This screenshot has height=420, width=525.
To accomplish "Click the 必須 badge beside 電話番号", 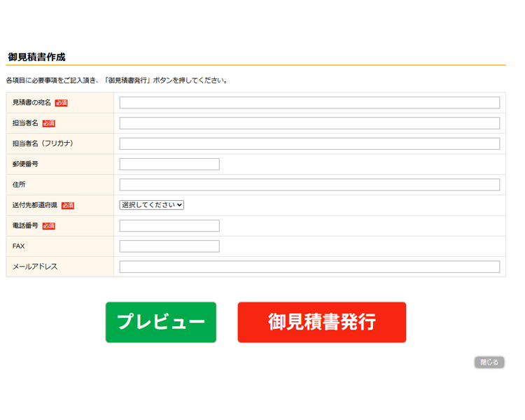I will tap(48, 226).
